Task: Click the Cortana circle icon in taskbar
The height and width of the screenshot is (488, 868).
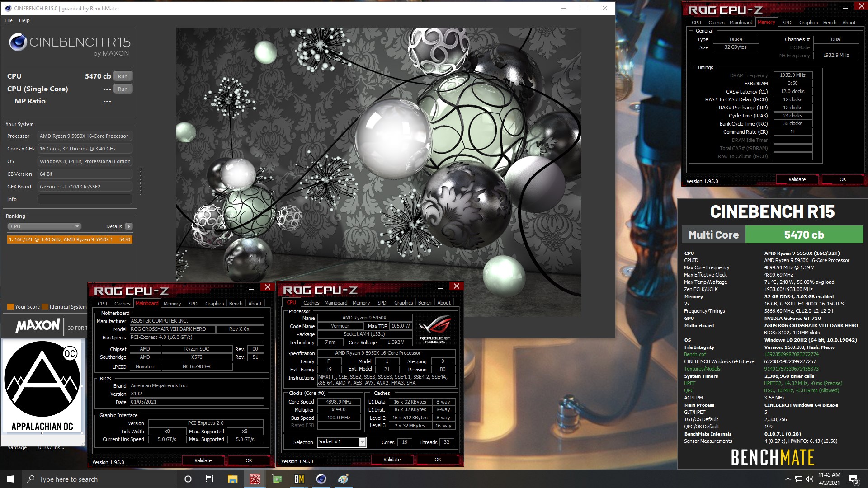Action: point(188,479)
